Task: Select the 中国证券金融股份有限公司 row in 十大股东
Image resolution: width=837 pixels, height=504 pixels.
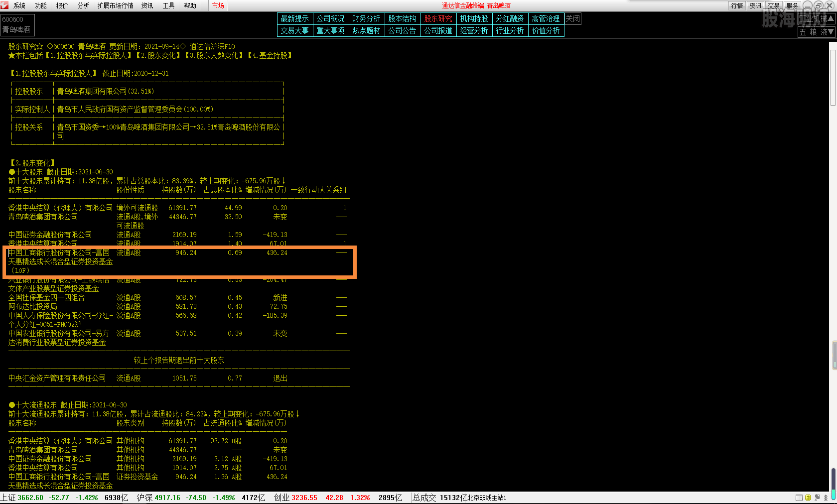Action: (177, 235)
